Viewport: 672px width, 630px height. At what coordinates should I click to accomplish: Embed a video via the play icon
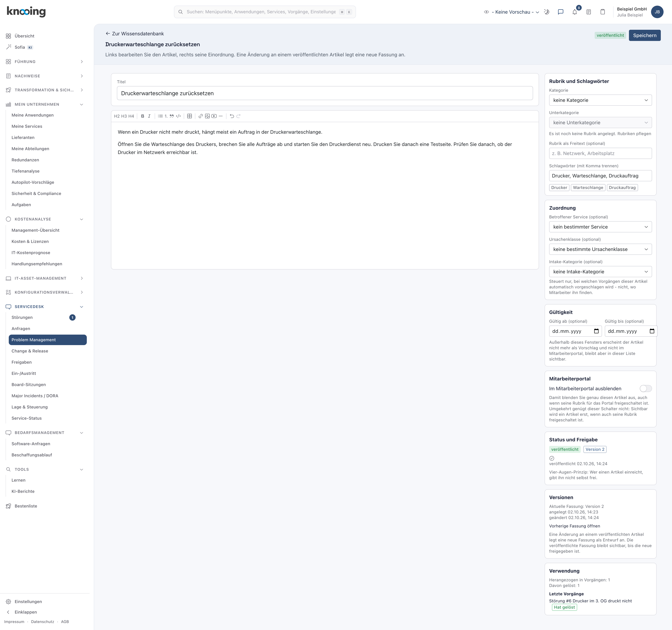214,116
